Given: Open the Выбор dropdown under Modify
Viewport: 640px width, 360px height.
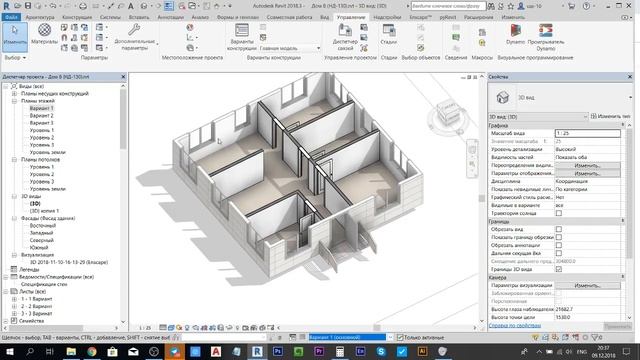Looking at the screenshot, I should tap(15, 58).
